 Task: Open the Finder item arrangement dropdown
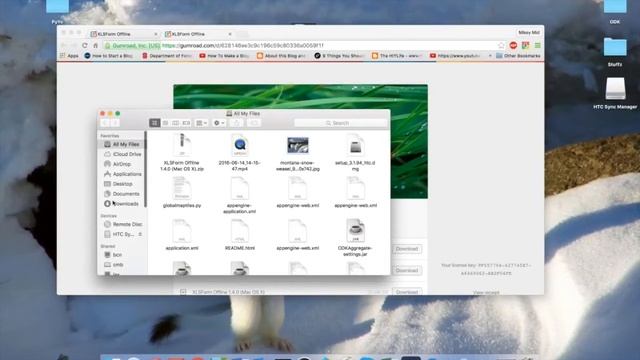click(202, 123)
